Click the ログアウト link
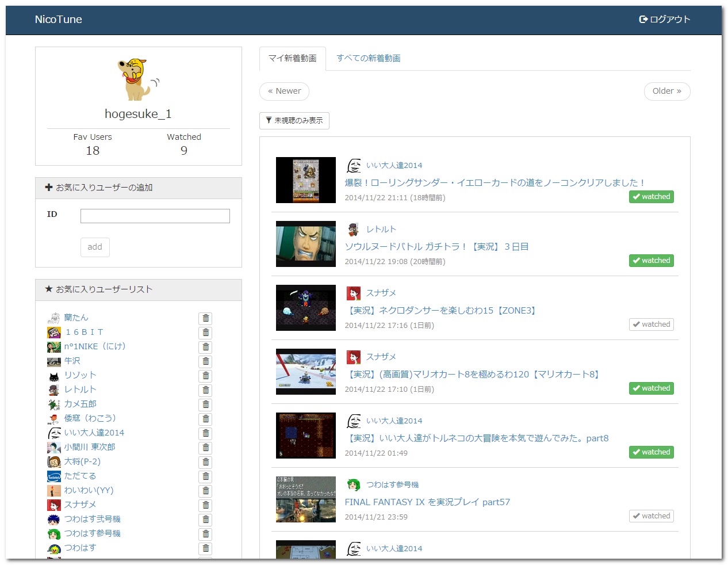Viewport: 728px width, 565px height. coord(664,20)
